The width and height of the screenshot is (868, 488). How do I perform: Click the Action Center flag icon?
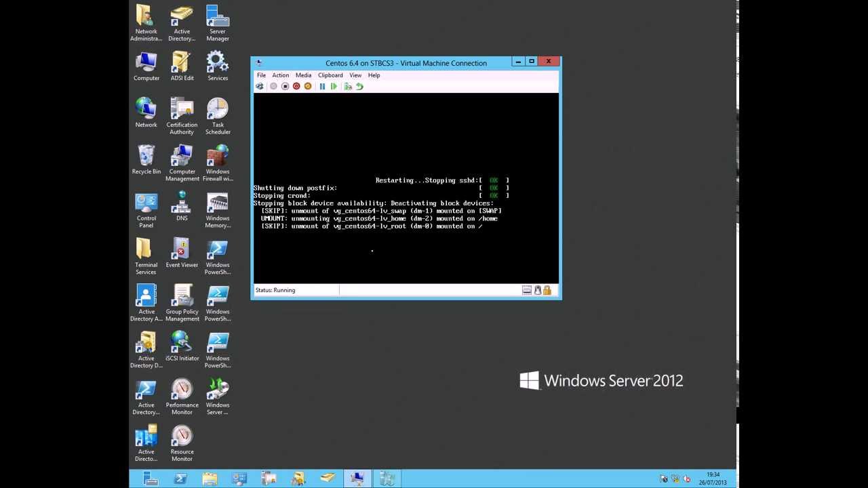pos(664,479)
